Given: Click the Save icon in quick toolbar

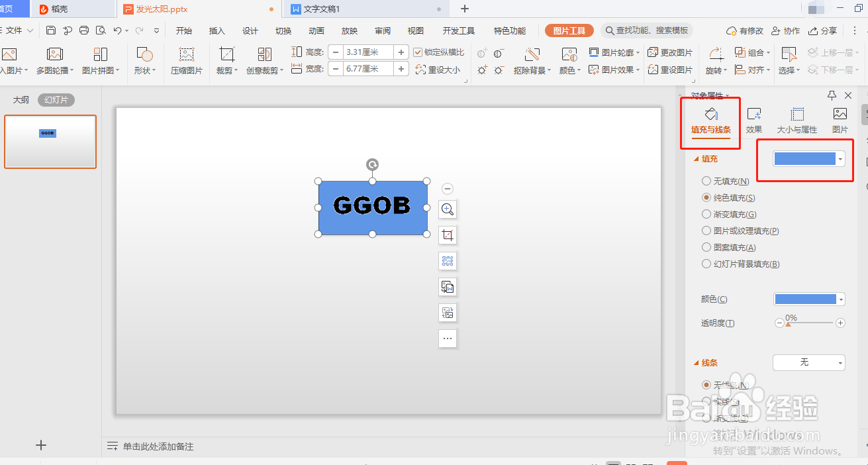Looking at the screenshot, I should [x=51, y=30].
